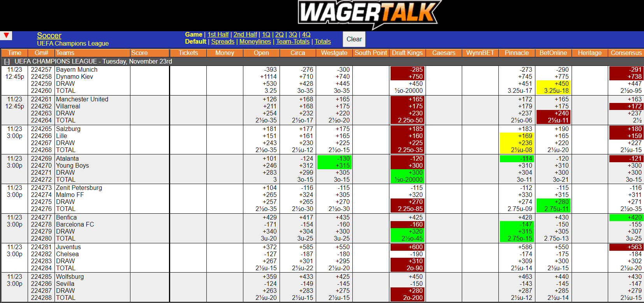Viewport: 644px width, 303px height.
Task: Select the Bayern Munich team row
Action: (x=77, y=70)
